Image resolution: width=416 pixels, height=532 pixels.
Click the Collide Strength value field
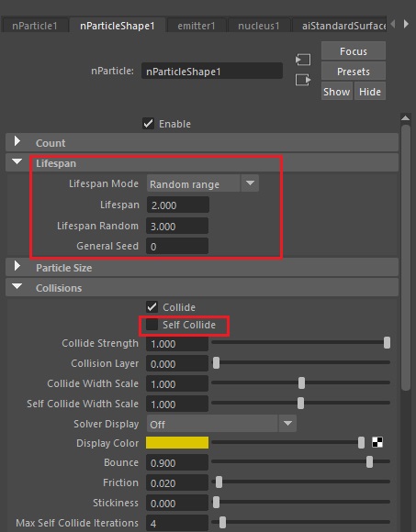(177, 343)
